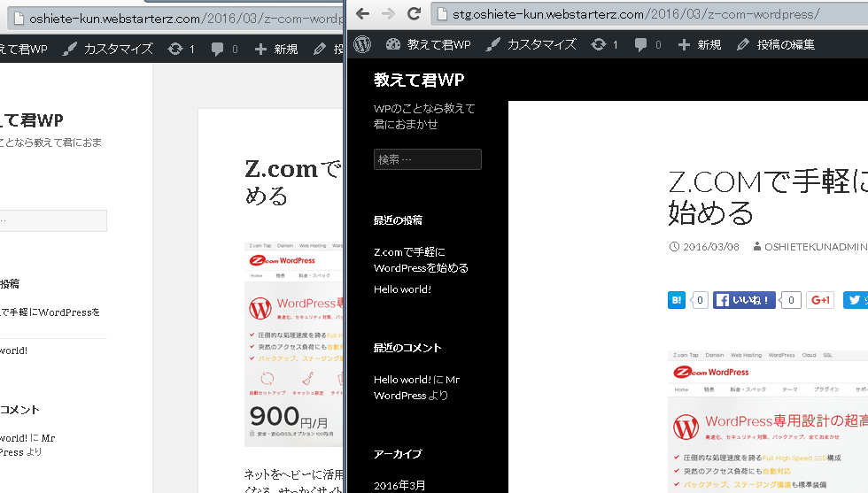This screenshot has height=493, width=868.
Task: Reload the page in right browser
Action: click(x=415, y=14)
